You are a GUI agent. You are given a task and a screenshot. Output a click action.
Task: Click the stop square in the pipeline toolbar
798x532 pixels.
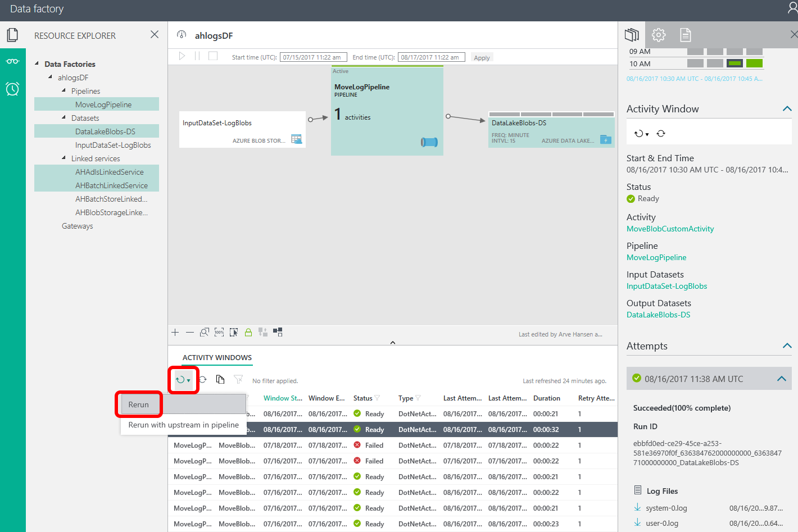(213, 56)
